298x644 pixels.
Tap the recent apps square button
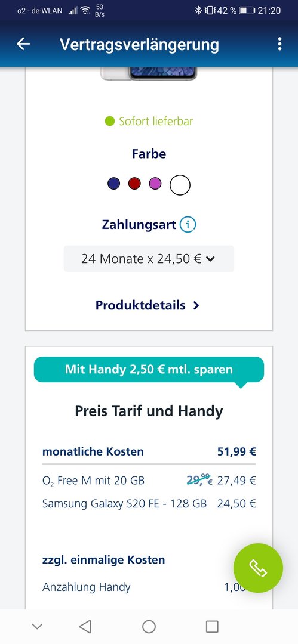(212, 626)
